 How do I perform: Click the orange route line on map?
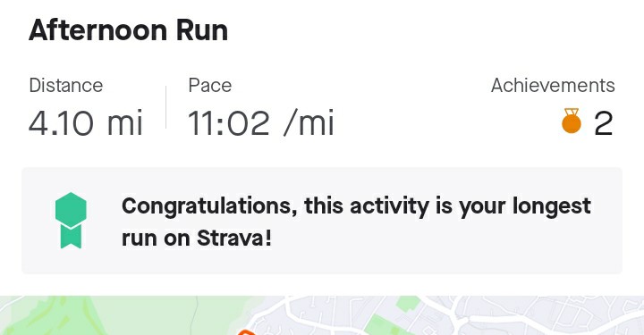click(x=246, y=332)
